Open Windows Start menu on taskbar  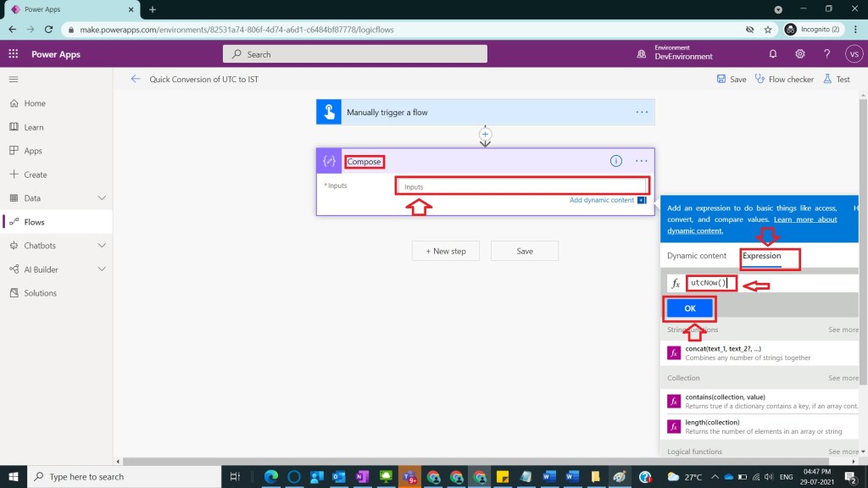tap(14, 477)
